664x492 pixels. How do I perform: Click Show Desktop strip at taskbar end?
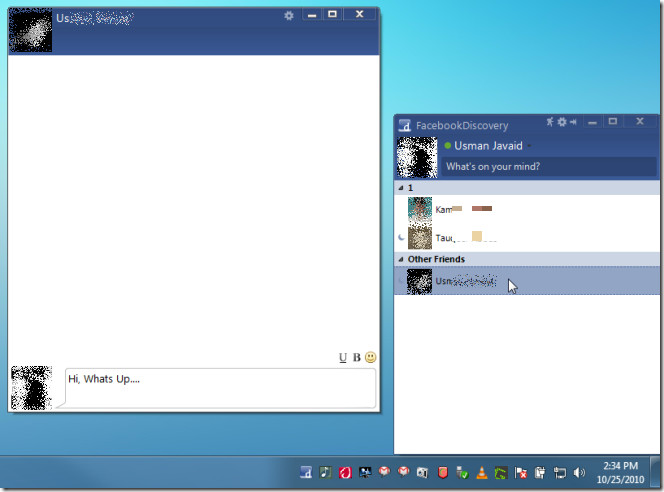655,472
